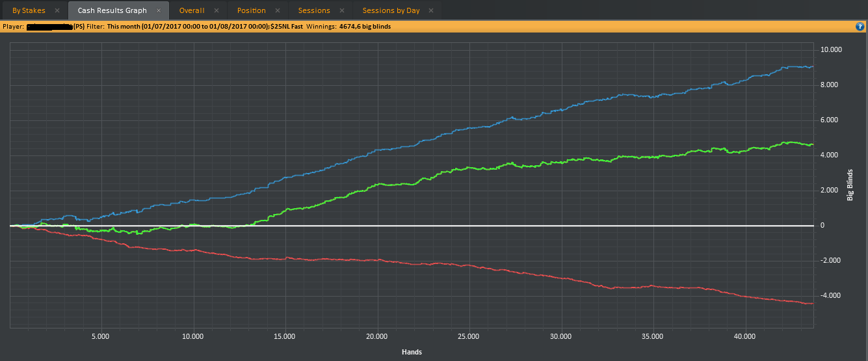Click the 20.000 hands axis marker
This screenshot has width=868, height=361.
(x=376, y=337)
